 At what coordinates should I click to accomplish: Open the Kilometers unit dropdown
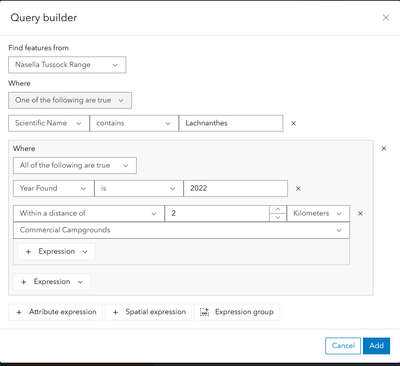tap(318, 213)
